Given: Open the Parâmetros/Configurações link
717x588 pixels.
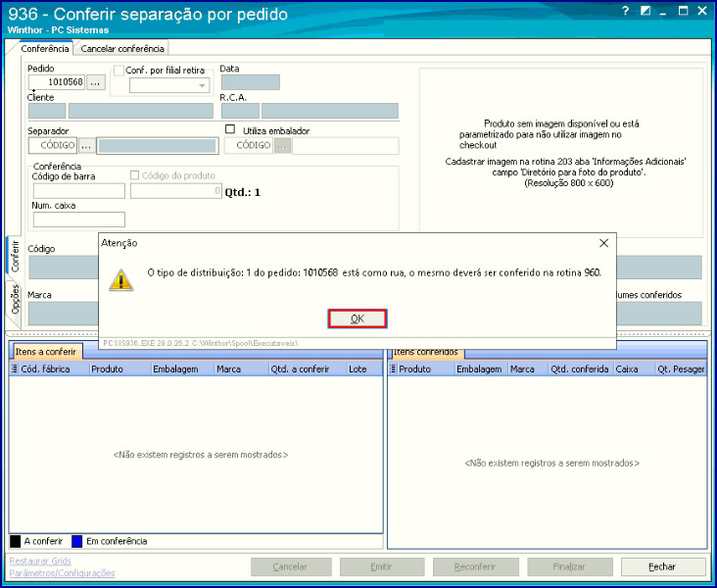Looking at the screenshot, I should 62,573.
